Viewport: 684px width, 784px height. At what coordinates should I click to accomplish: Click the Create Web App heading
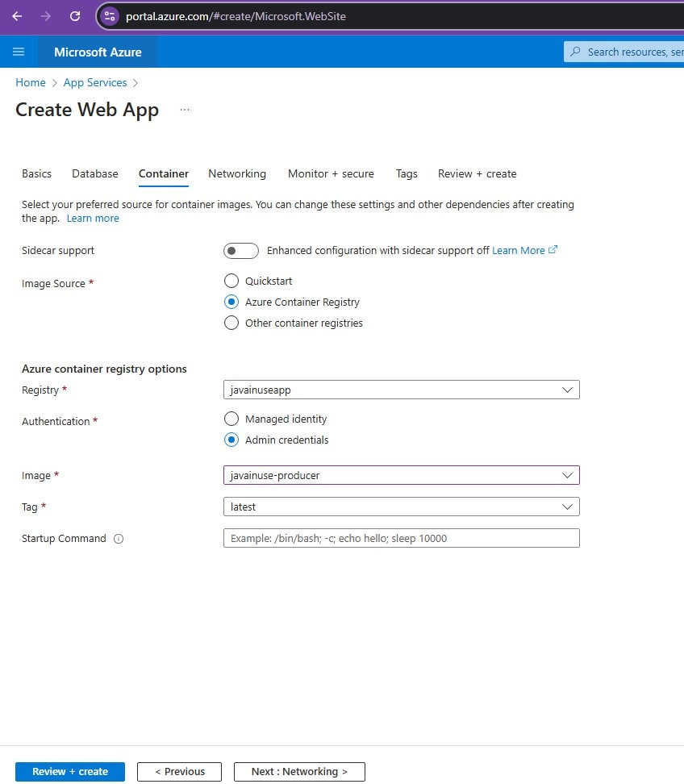(x=87, y=110)
